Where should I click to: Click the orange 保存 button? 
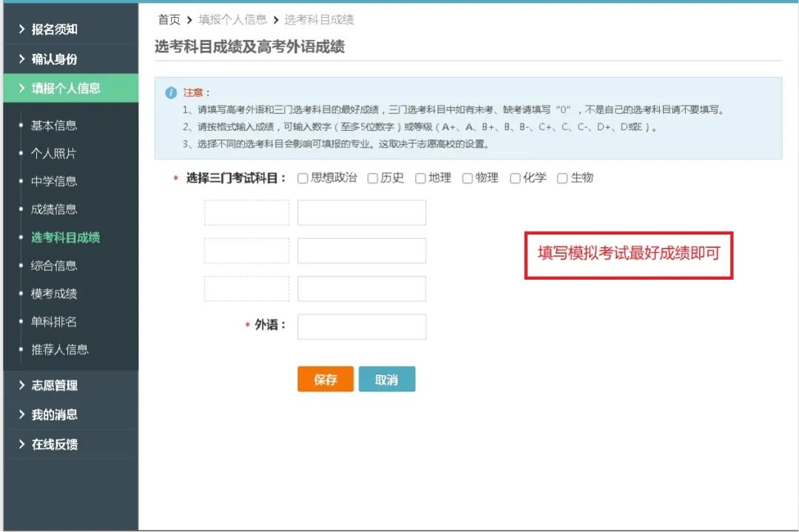326,380
